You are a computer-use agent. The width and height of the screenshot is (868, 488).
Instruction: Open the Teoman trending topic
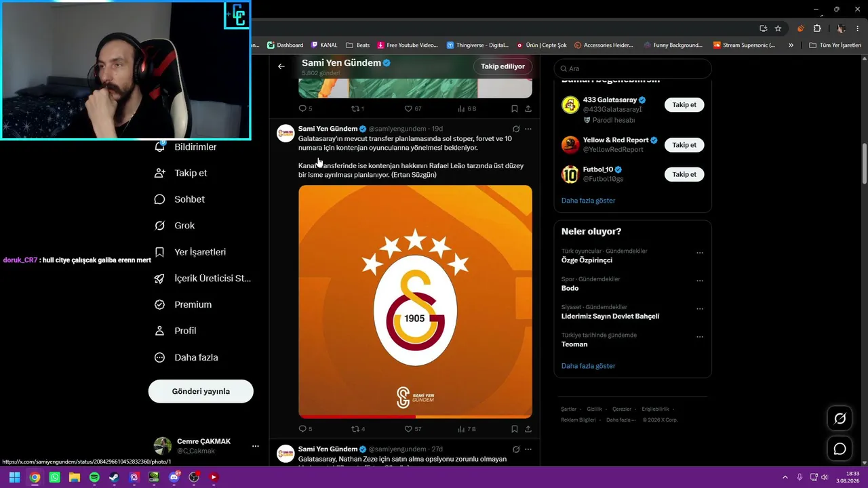pos(574,344)
